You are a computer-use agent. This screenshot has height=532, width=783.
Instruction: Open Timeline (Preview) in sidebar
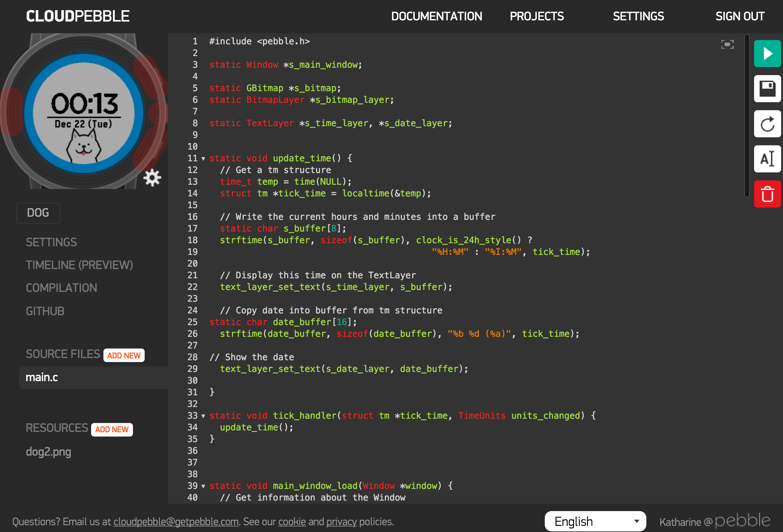pos(79,265)
